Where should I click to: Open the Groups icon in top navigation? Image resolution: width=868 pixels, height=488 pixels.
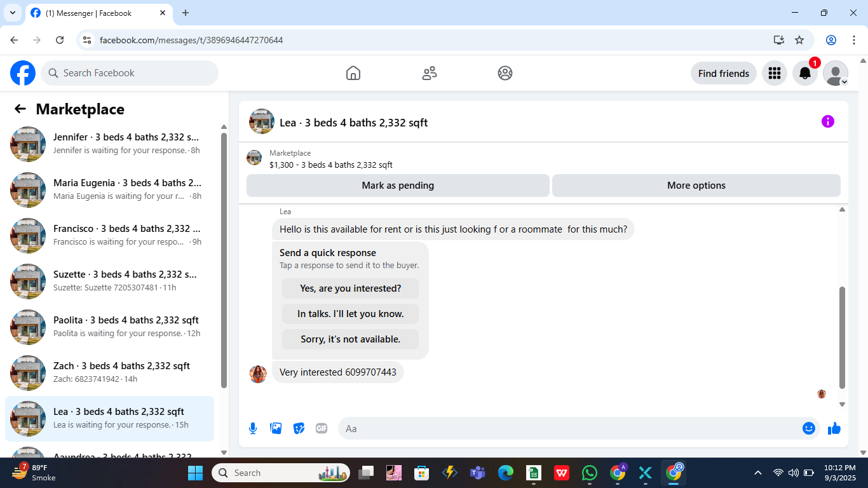pyautogui.click(x=505, y=73)
